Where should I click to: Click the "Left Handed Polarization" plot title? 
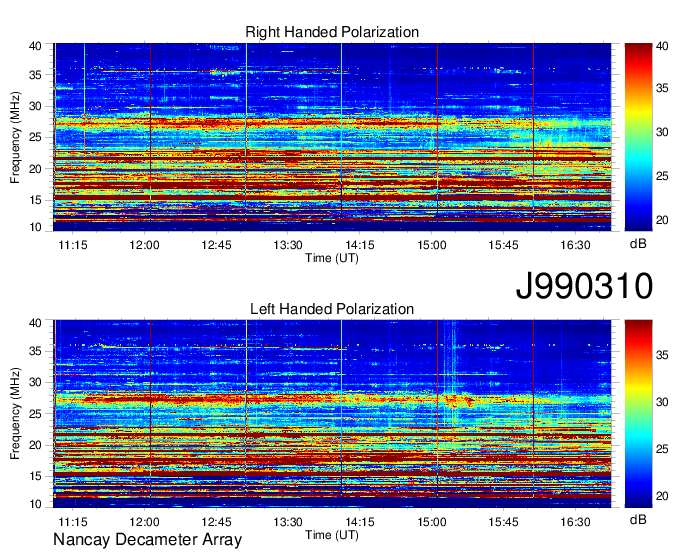coord(332,309)
